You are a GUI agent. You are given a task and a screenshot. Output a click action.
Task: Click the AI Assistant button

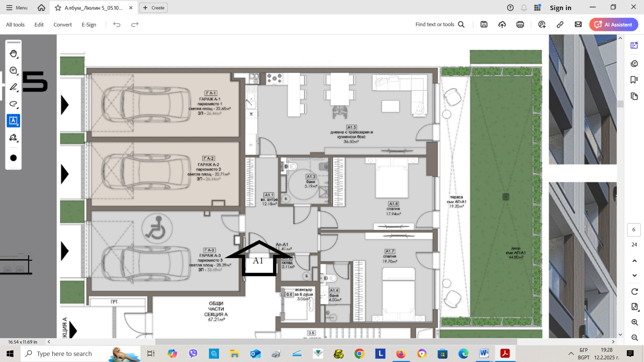(x=613, y=25)
